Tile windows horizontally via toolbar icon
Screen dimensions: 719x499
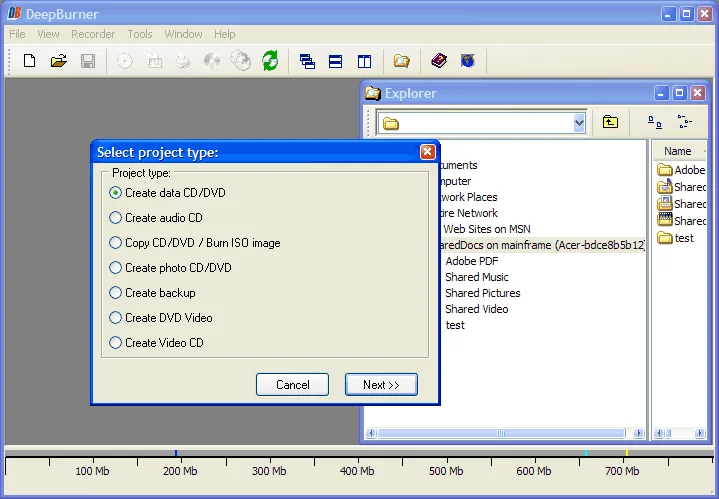tap(336, 61)
